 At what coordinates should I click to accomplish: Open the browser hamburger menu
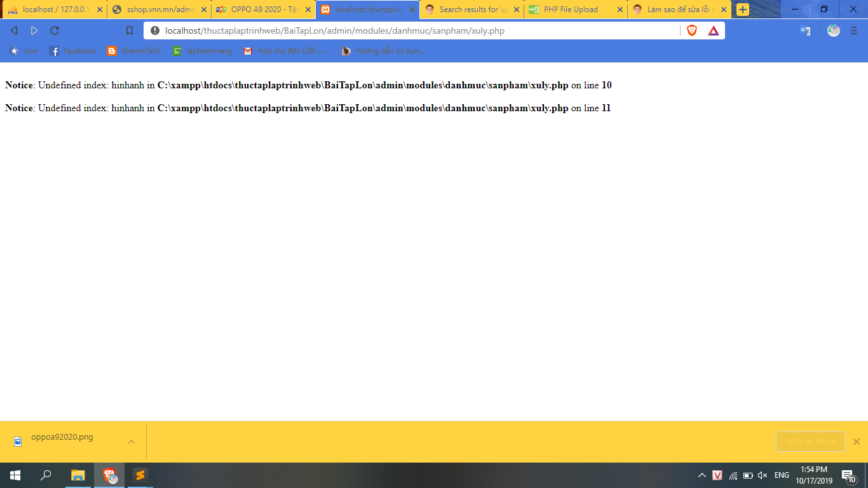pos(854,30)
